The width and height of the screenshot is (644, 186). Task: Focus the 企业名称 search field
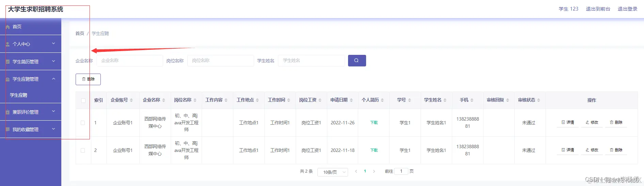point(130,61)
